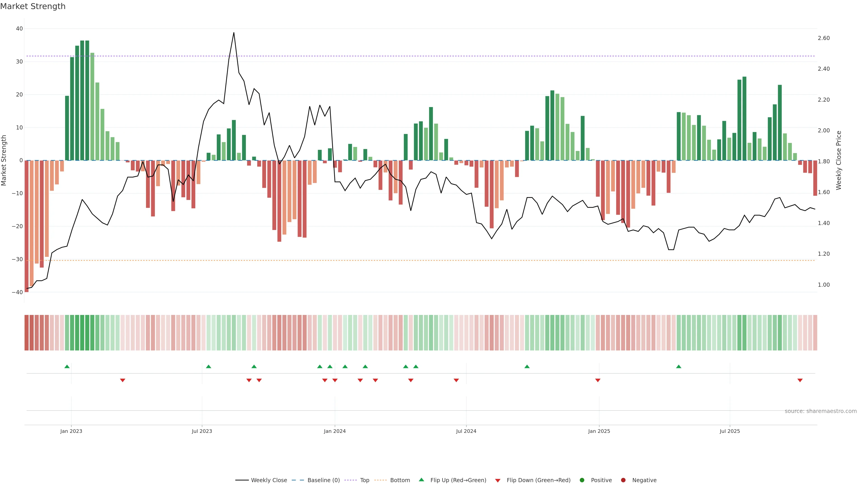Click the first green flip-up marker near Jan 2023
The width and height of the screenshot is (868, 488).
(x=67, y=366)
